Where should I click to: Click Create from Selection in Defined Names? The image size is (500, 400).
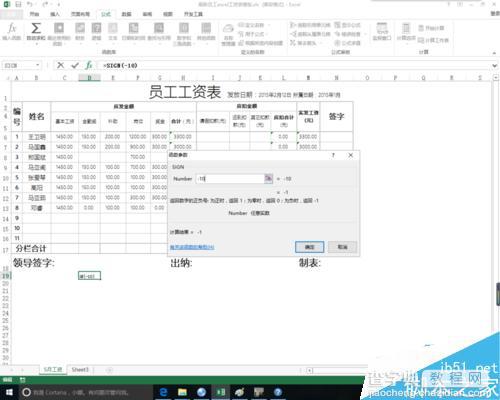coord(261,43)
